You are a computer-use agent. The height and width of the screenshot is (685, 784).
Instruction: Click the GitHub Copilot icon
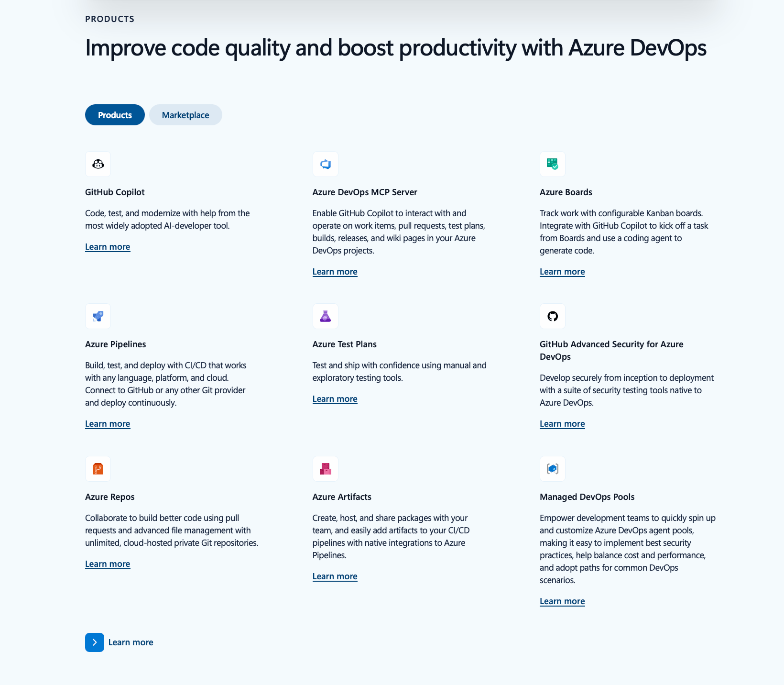(x=98, y=164)
